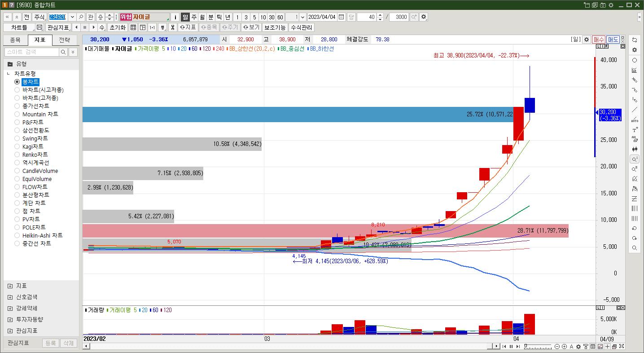Viewport: 644px width, 353px height.
Task: Click the circle shape tool in right toolbar
Action: [x=634, y=60]
